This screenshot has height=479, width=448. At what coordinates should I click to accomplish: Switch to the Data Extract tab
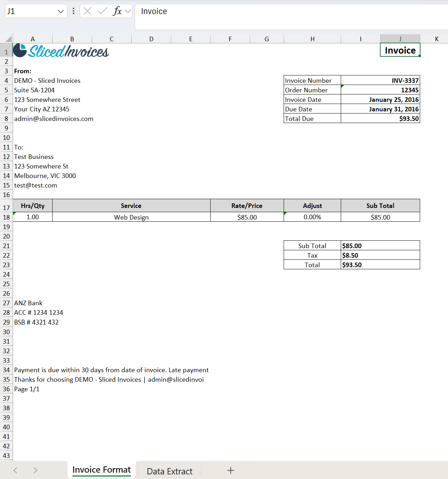click(169, 471)
